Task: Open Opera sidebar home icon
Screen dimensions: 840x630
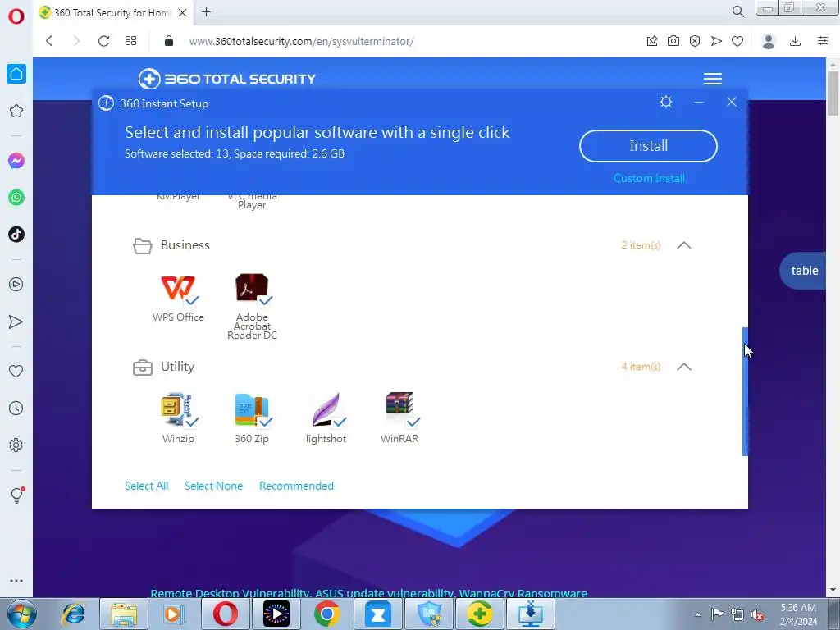Action: point(16,74)
